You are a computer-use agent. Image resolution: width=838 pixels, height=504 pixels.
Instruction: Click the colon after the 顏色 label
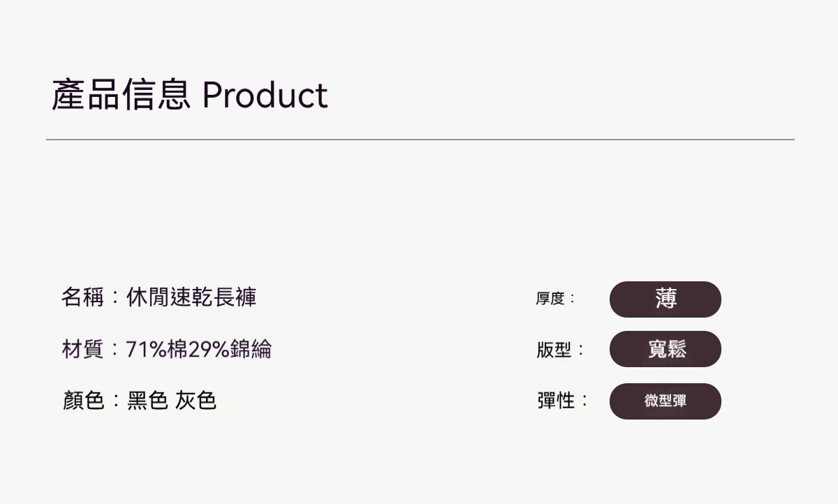click(116, 401)
